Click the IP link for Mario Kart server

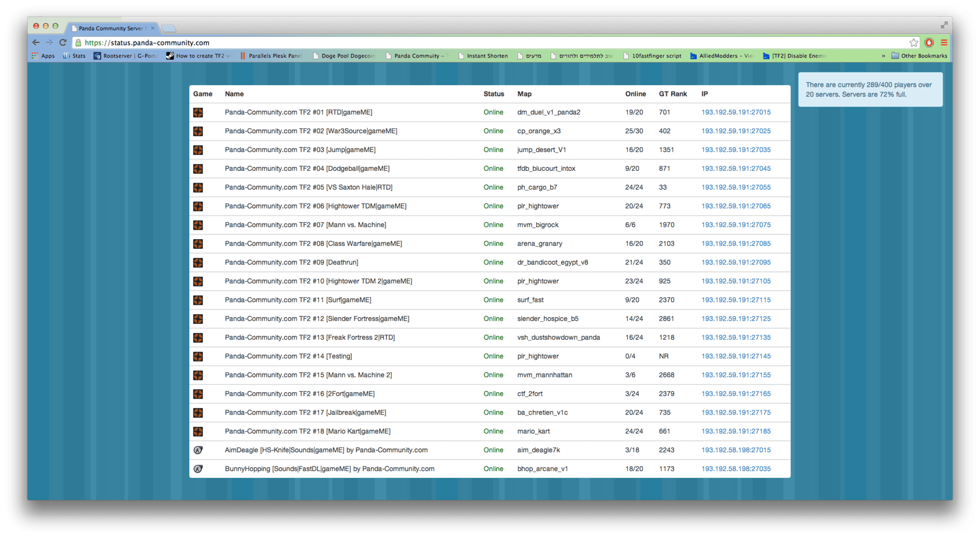coord(736,431)
